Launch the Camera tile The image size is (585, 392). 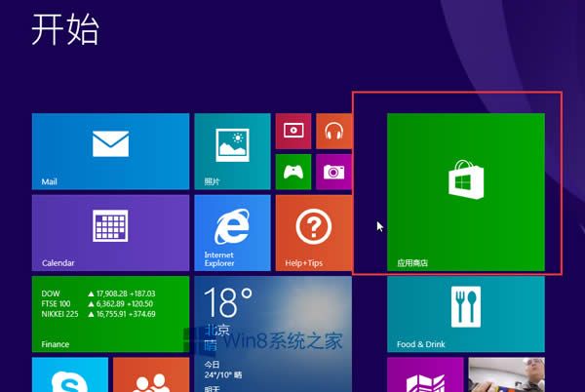click(x=333, y=172)
